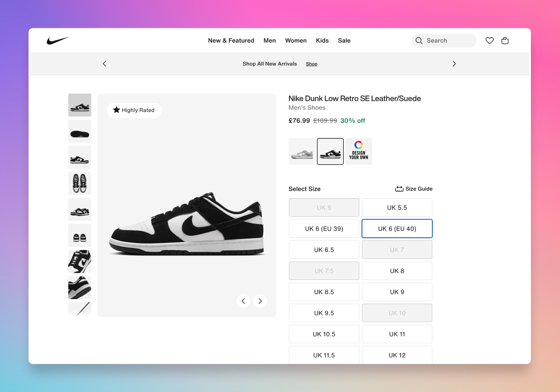The width and height of the screenshot is (560, 392).
Task: Click the product title text
Action: tap(355, 99)
